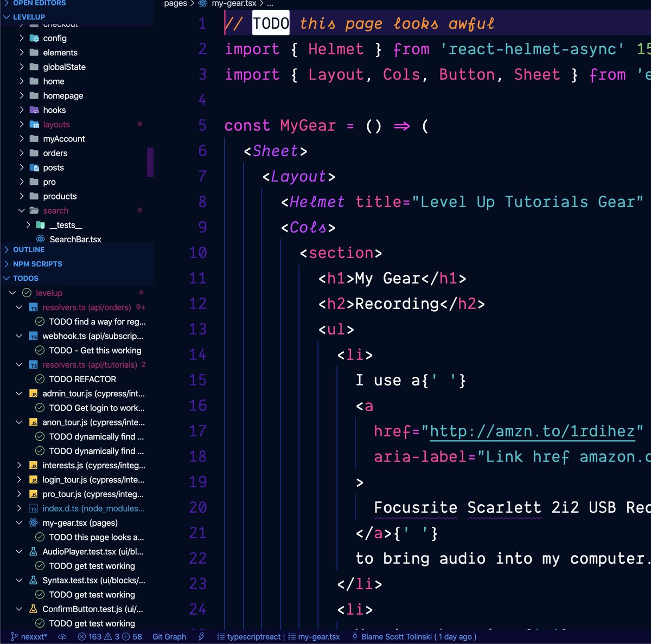Click the JS icon of anon_tour.js
Image resolution: width=651 pixels, height=644 pixels.
click(x=33, y=422)
